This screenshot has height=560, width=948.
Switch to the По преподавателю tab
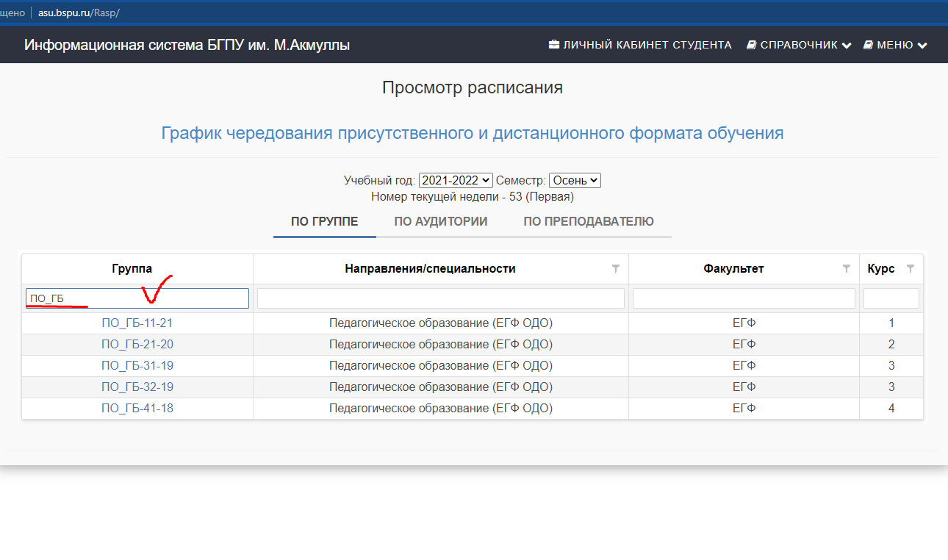click(x=589, y=221)
